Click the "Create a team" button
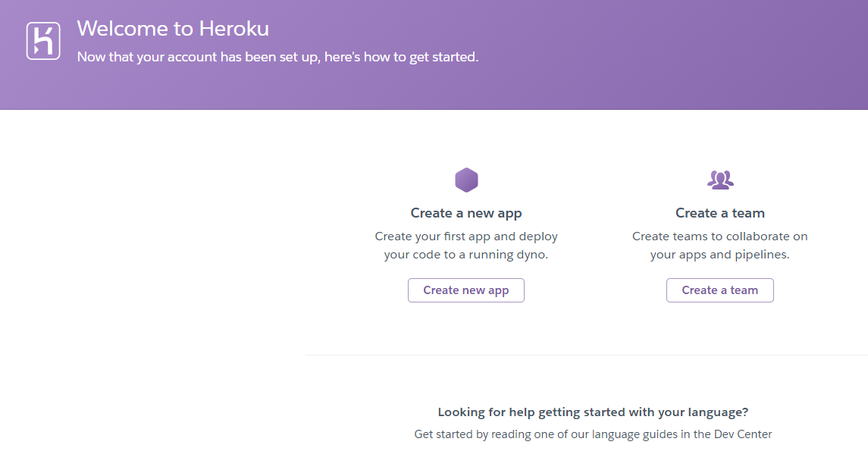 tap(719, 290)
